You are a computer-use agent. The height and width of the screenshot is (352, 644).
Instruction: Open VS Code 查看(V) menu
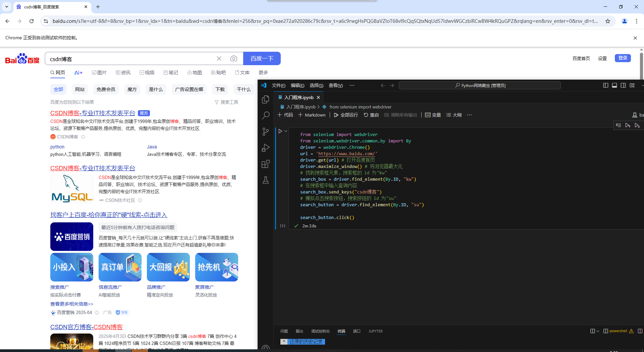[336, 85]
